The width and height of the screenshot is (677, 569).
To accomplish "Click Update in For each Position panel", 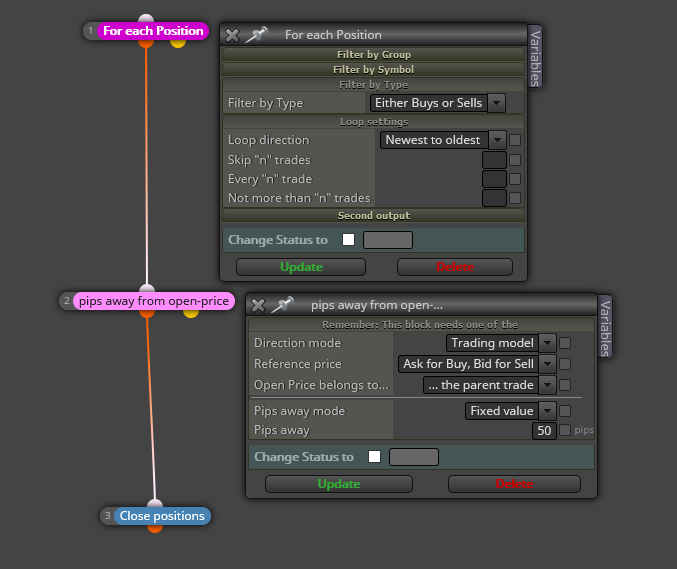I will [301, 267].
